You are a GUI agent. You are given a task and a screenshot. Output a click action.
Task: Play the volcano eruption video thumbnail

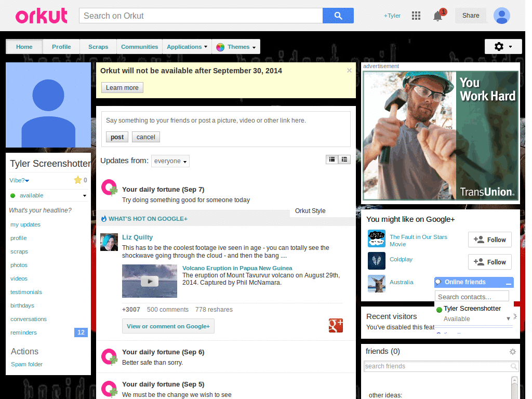click(150, 281)
